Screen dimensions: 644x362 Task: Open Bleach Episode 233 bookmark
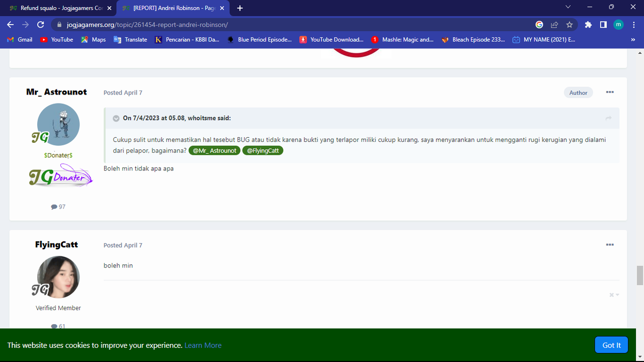473,39
